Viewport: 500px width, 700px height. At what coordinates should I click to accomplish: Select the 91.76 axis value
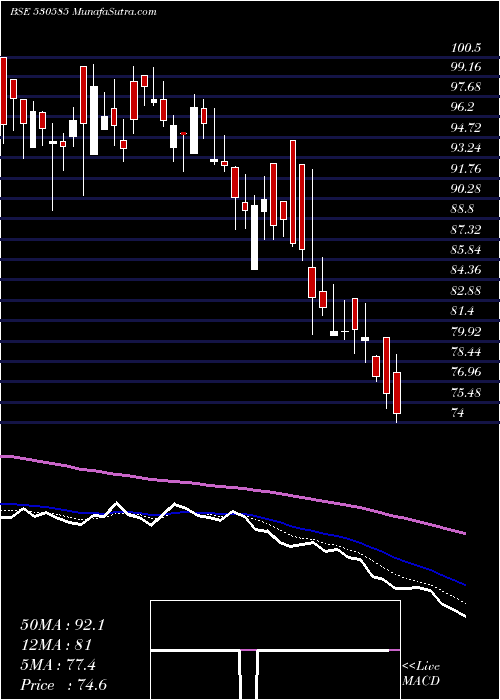466,169
